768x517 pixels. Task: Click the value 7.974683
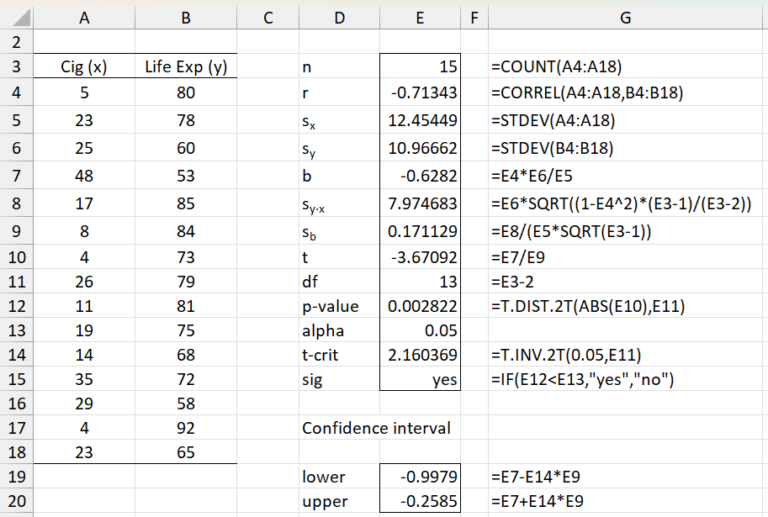(x=420, y=203)
